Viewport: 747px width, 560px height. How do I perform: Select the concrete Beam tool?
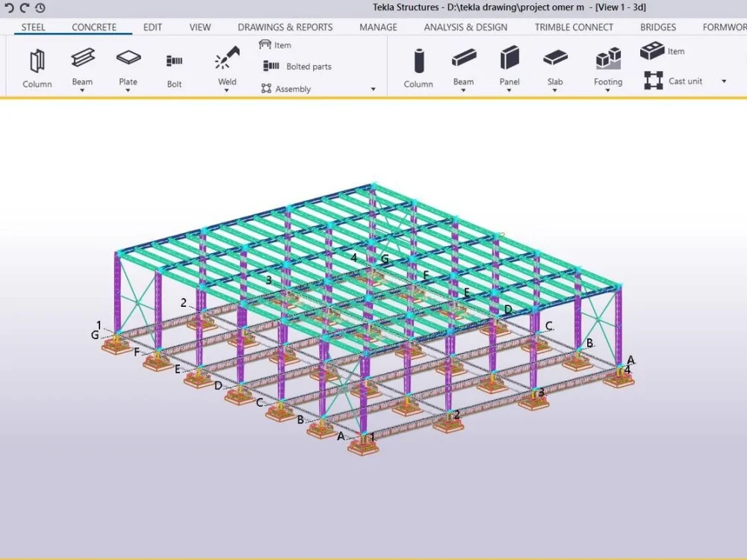point(463,66)
